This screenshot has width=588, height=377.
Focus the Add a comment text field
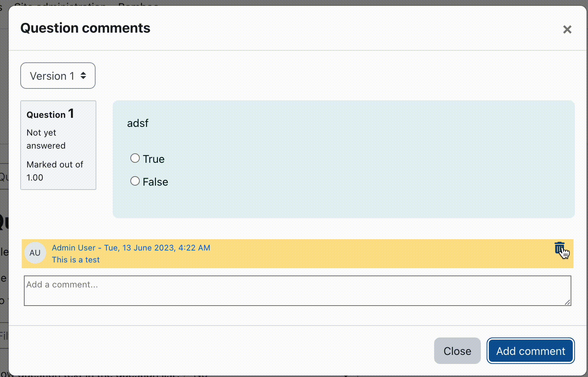click(298, 291)
